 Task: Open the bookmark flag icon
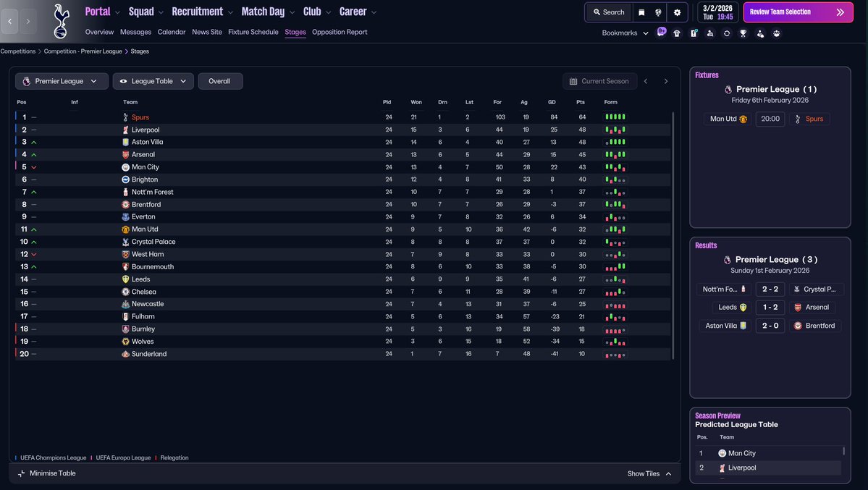[641, 12]
